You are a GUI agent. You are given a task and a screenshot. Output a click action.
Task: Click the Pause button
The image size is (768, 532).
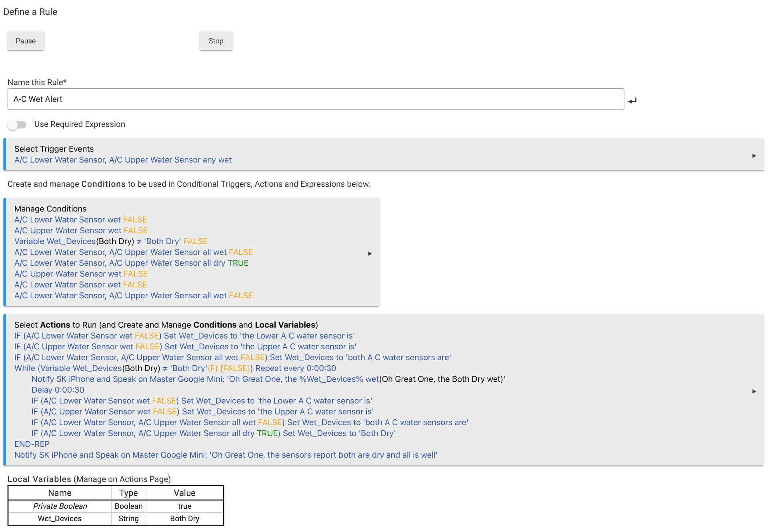pyautogui.click(x=26, y=41)
